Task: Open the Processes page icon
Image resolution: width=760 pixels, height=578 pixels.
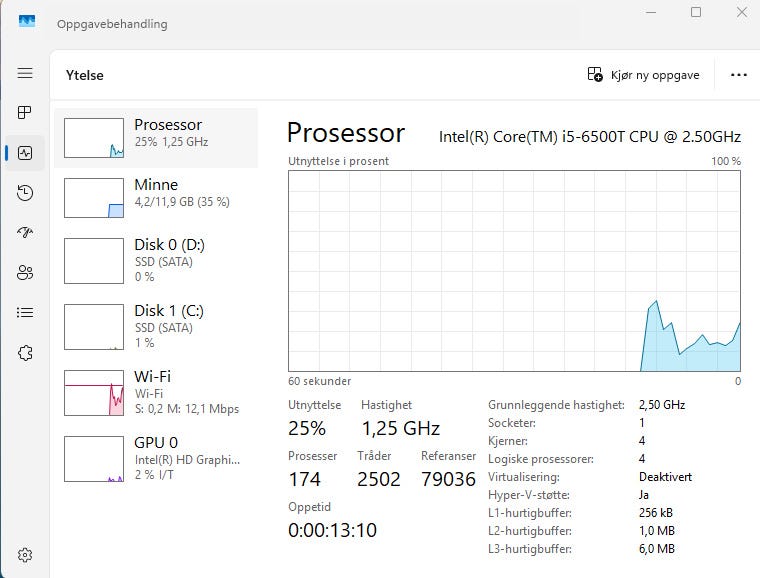Action: pyautogui.click(x=25, y=113)
